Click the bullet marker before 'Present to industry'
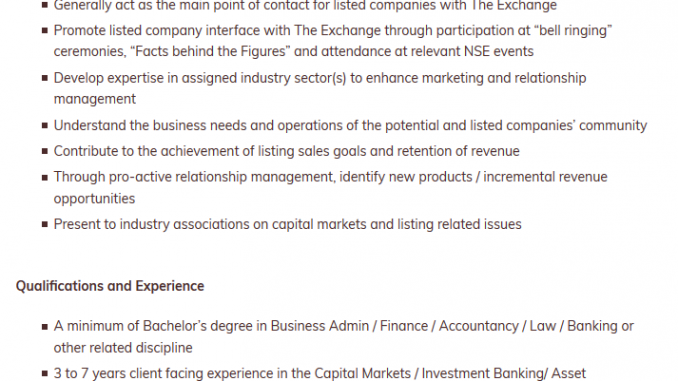This screenshot has width=678, height=381. tap(45, 224)
